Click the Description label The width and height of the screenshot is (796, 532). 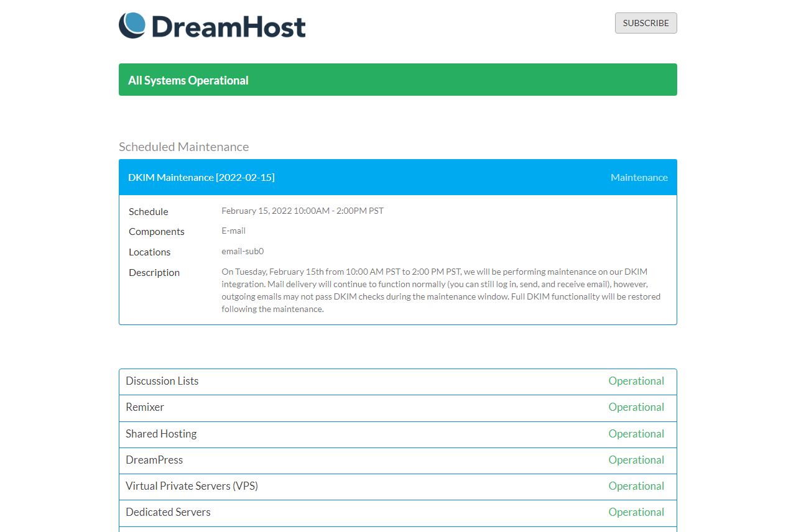coord(154,272)
